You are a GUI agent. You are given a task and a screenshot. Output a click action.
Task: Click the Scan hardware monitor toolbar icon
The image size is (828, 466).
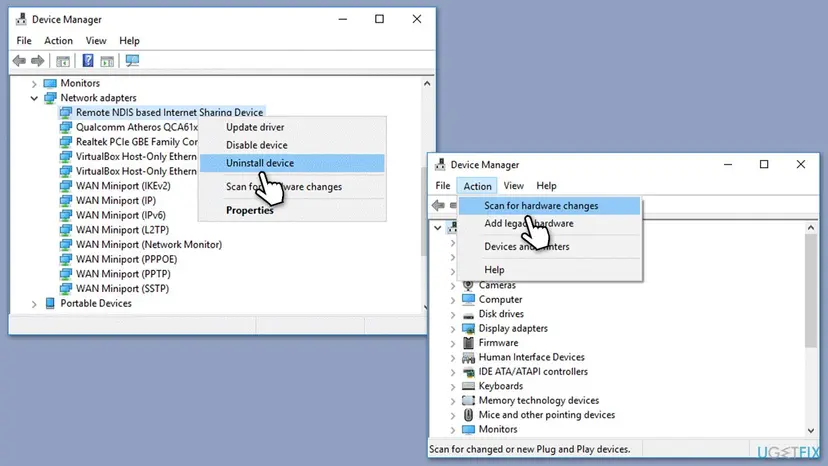point(132,61)
